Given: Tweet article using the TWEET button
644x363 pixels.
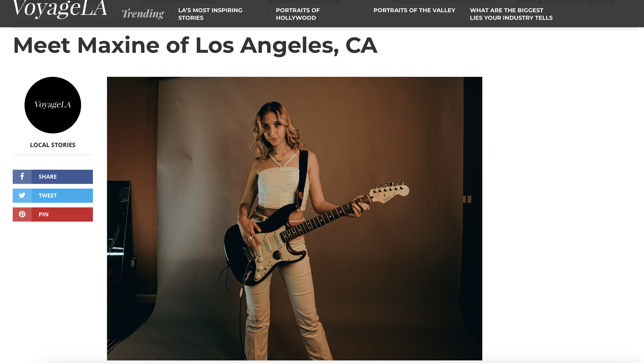Looking at the screenshot, I should click(53, 196).
